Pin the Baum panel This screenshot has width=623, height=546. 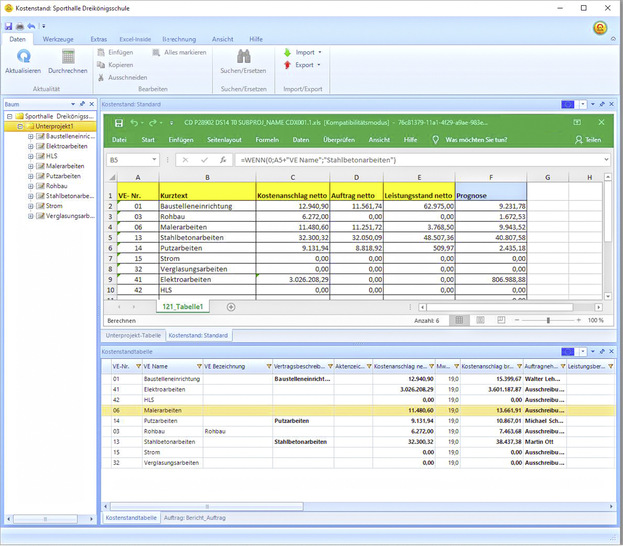click(81, 104)
